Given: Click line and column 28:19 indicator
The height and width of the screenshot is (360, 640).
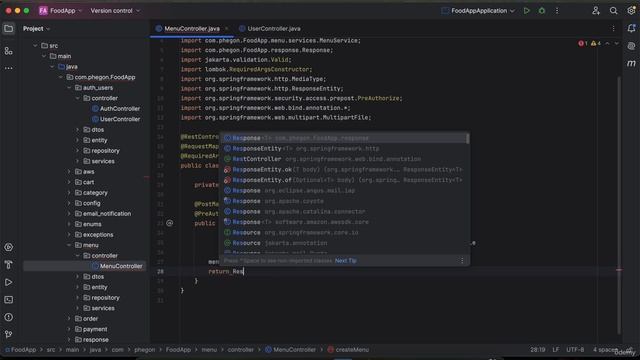Looking at the screenshot, I should 538,350.
